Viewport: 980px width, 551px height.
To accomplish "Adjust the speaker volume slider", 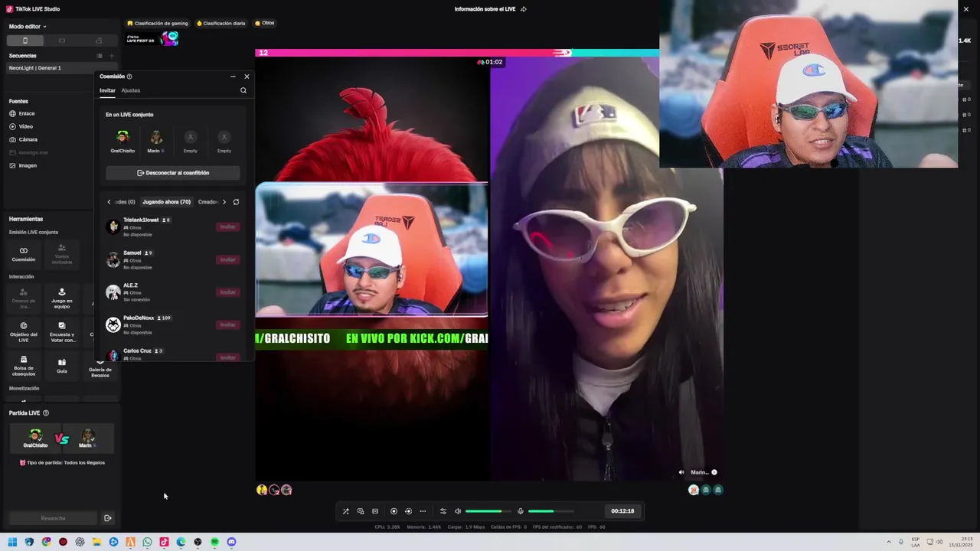I will pyautogui.click(x=488, y=511).
